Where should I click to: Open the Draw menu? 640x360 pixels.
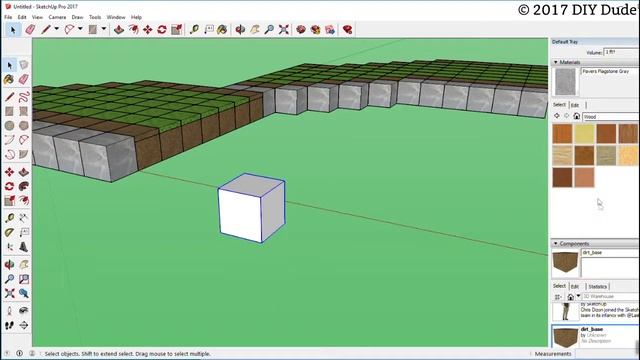77,17
